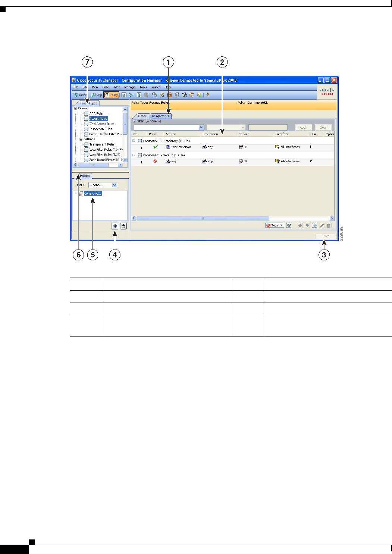The height and width of the screenshot is (554, 392).
Task: Open the Policy menu
Action: click(x=106, y=87)
